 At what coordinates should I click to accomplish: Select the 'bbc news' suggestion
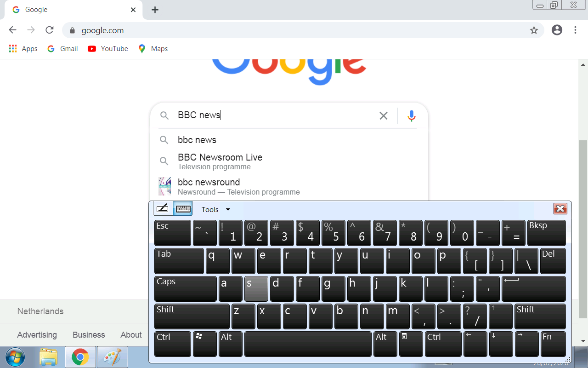[289, 140]
